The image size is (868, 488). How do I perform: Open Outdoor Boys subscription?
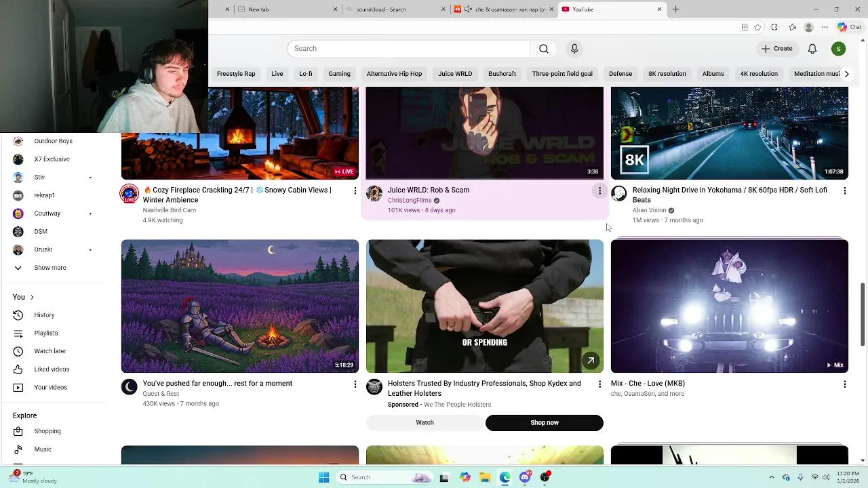coord(53,141)
